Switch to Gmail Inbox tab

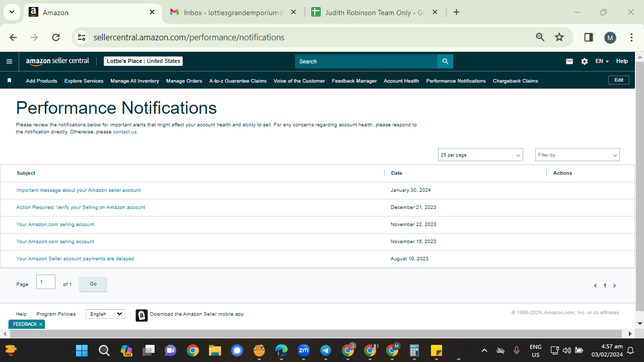click(233, 12)
